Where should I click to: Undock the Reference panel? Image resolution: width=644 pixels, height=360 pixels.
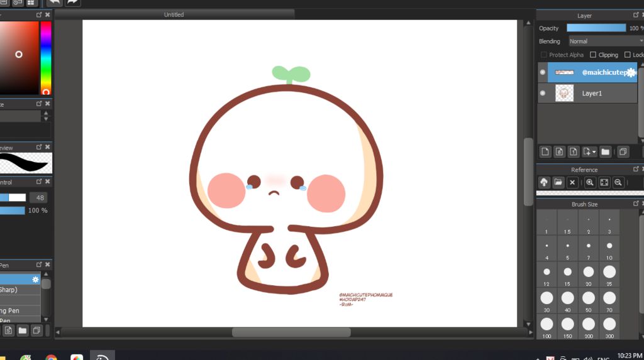click(636, 169)
